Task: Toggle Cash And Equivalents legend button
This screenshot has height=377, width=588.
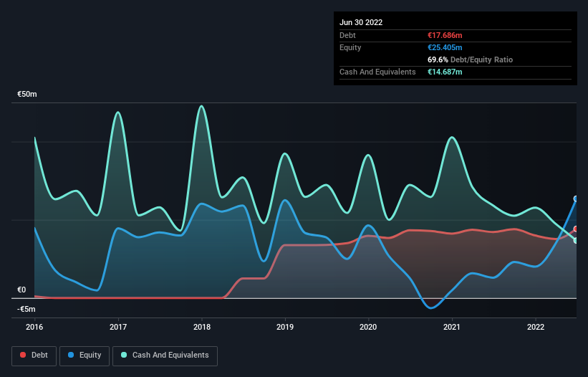Action: pos(165,355)
